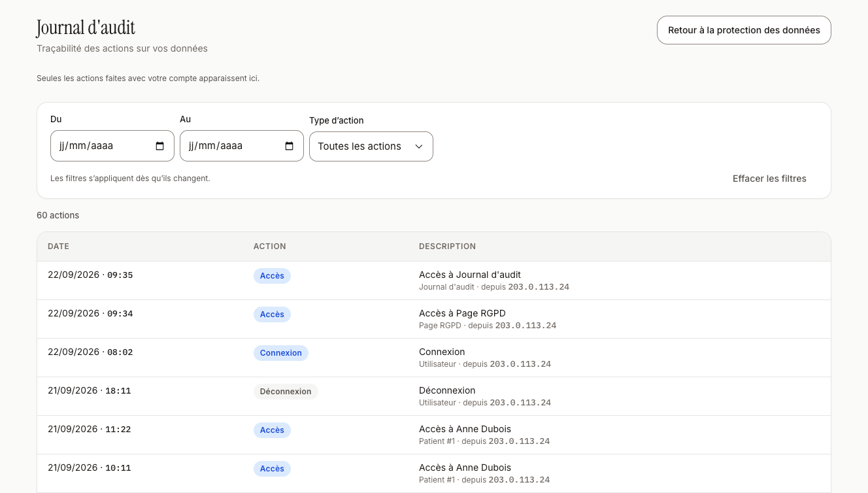Click the Accès badge in the 09:35 row
868x493 pixels.
(x=272, y=276)
